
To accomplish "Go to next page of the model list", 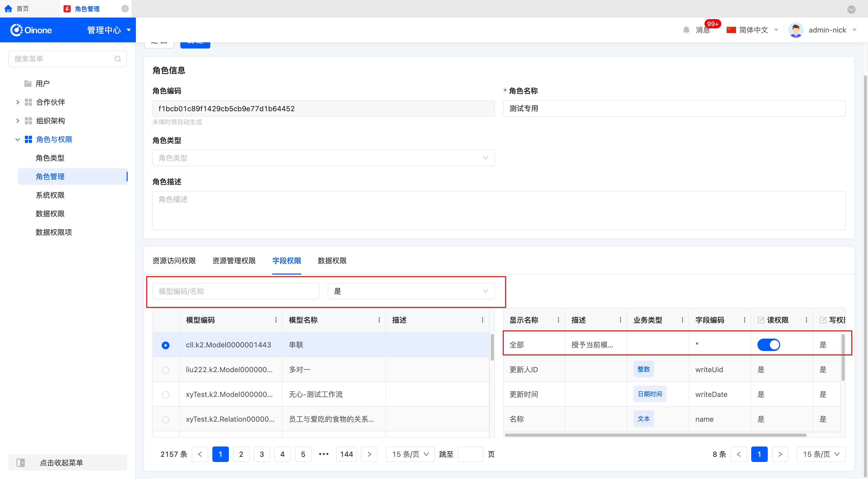I will pyautogui.click(x=369, y=454).
